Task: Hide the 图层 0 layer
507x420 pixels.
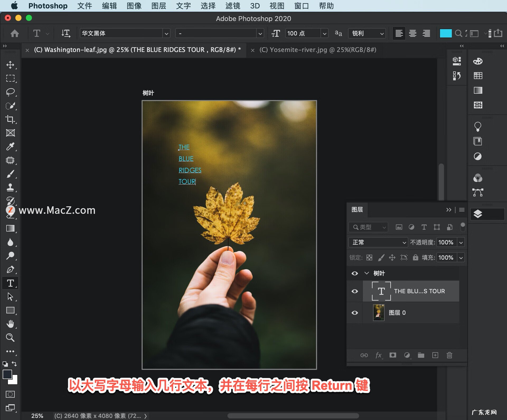Action: (x=355, y=313)
